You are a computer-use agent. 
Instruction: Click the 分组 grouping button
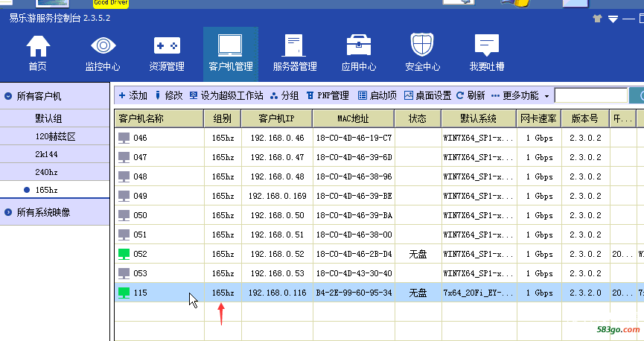click(284, 96)
